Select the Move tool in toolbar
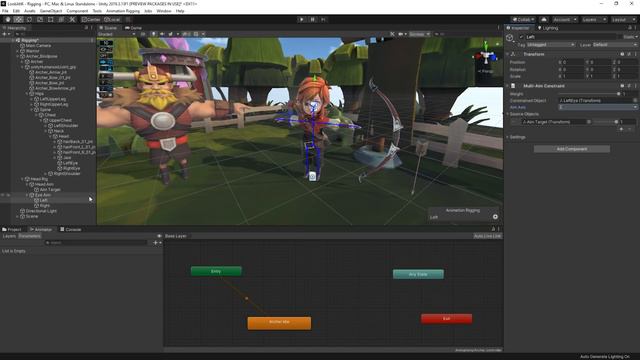The height and width of the screenshot is (360, 640). (18, 19)
